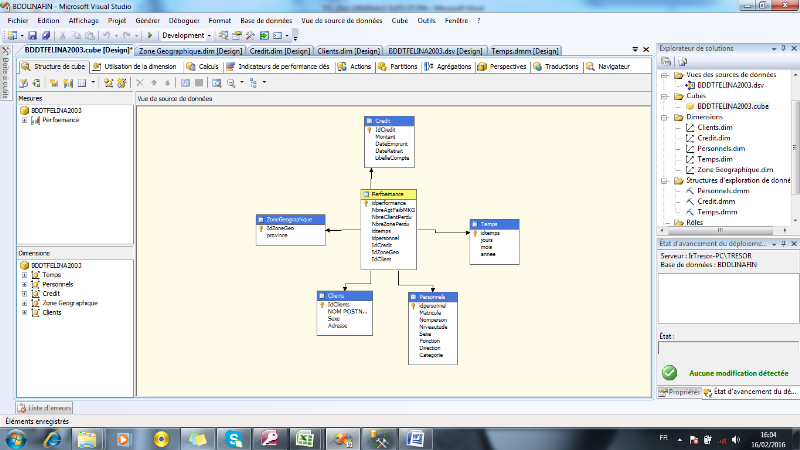Open the Skype icon in the taskbar
The height and width of the screenshot is (450, 800).
click(x=233, y=437)
